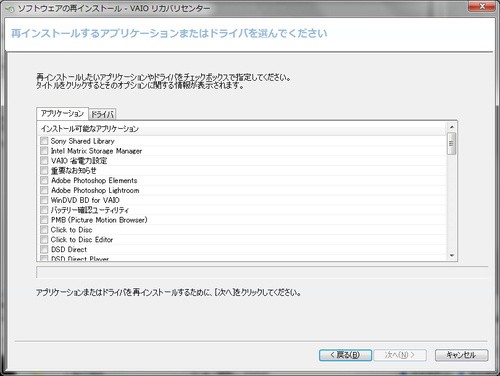Viewport: 500px width, 376px height.
Task: Enable バッテリー確認ユーティリティ checkbox
Action: tap(44, 210)
